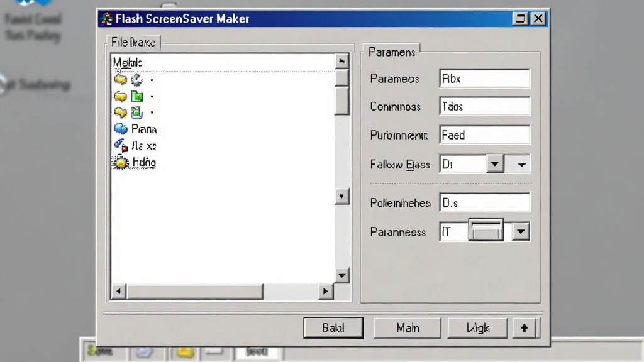Open the Fallow Elass dropdown arrow
Screen dimensions: 644x362
coord(495,165)
